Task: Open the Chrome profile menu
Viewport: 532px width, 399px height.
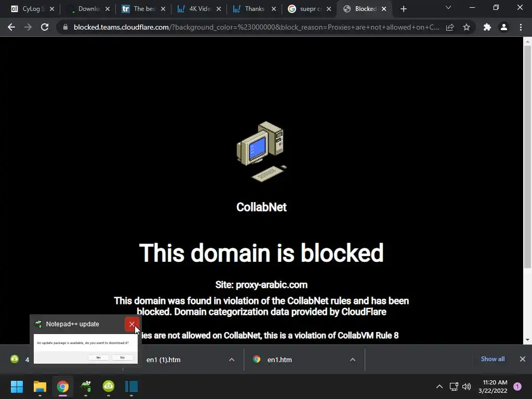Action: [x=504, y=27]
